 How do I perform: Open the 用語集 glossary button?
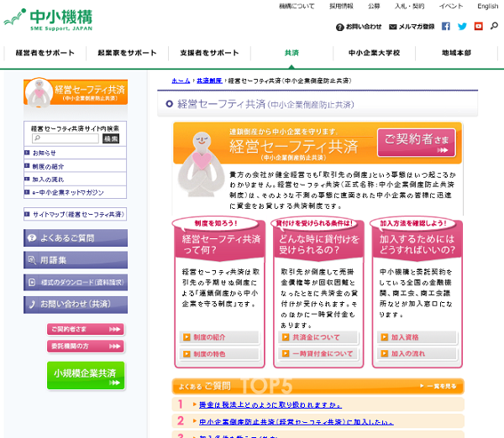76,260
